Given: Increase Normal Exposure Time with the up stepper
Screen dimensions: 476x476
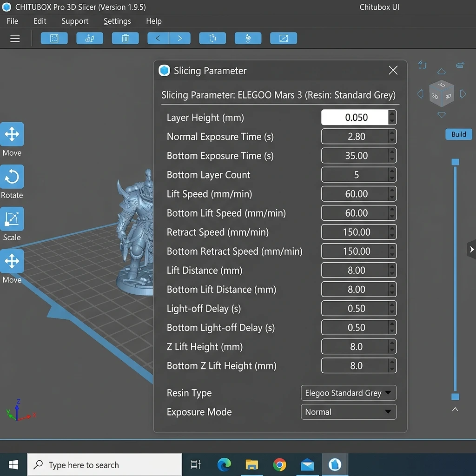Looking at the screenshot, I should [392, 132].
